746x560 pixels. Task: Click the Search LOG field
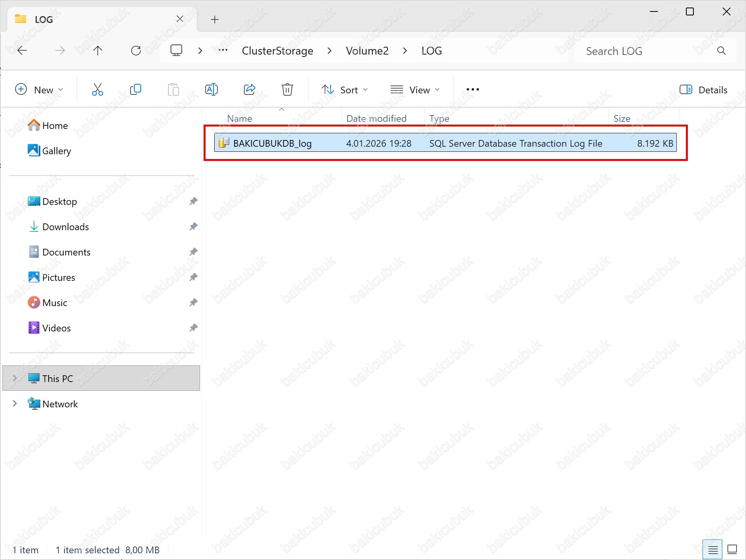[648, 51]
